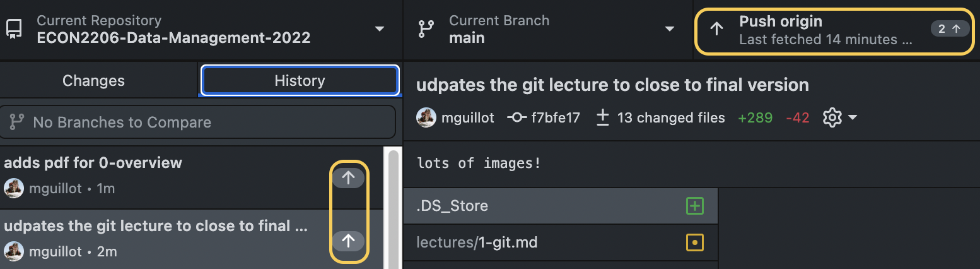Click the commit history scrollbar

393,208
